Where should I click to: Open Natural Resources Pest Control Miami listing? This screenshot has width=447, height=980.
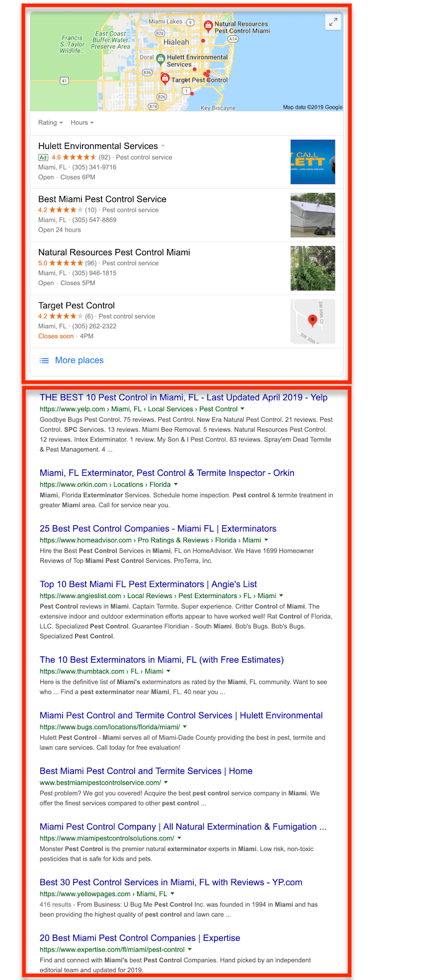coord(114,252)
